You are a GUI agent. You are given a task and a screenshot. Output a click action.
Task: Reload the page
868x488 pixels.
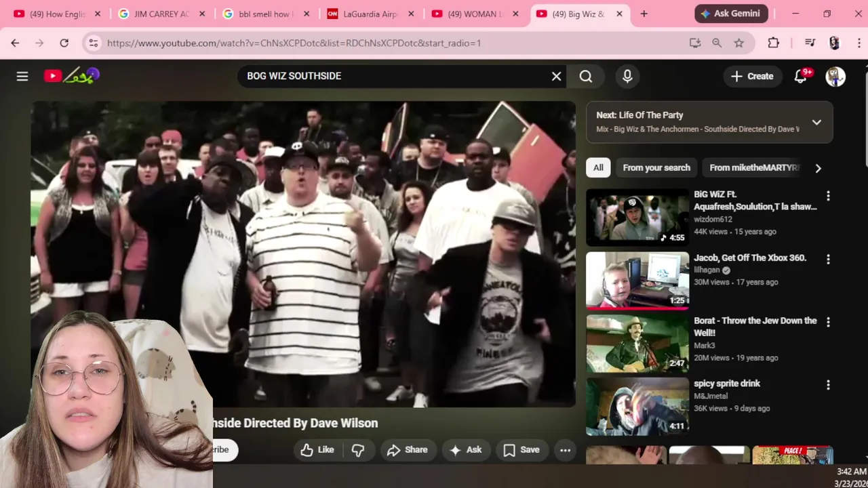point(64,43)
